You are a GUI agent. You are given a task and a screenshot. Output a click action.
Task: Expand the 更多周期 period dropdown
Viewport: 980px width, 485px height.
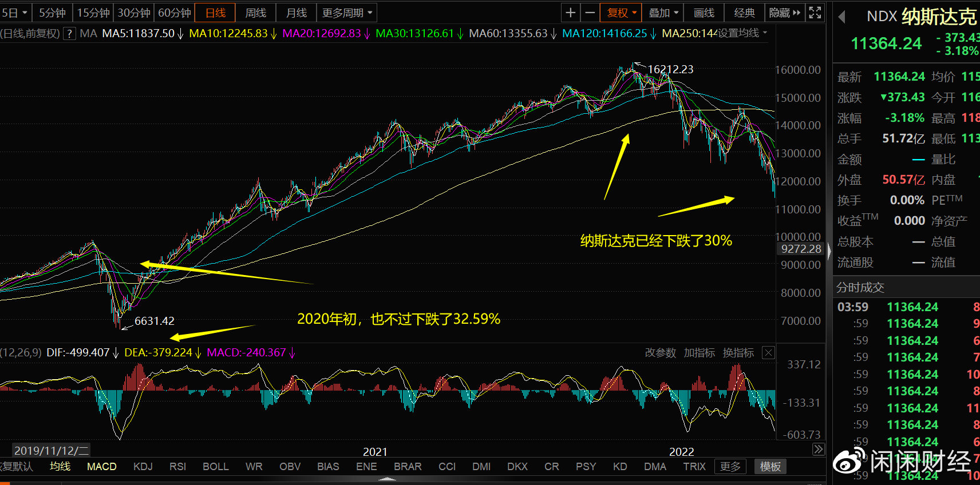[347, 13]
